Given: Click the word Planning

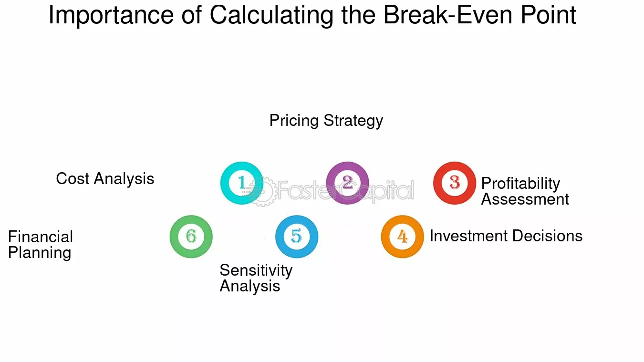Looking at the screenshot, I should tap(40, 253).
